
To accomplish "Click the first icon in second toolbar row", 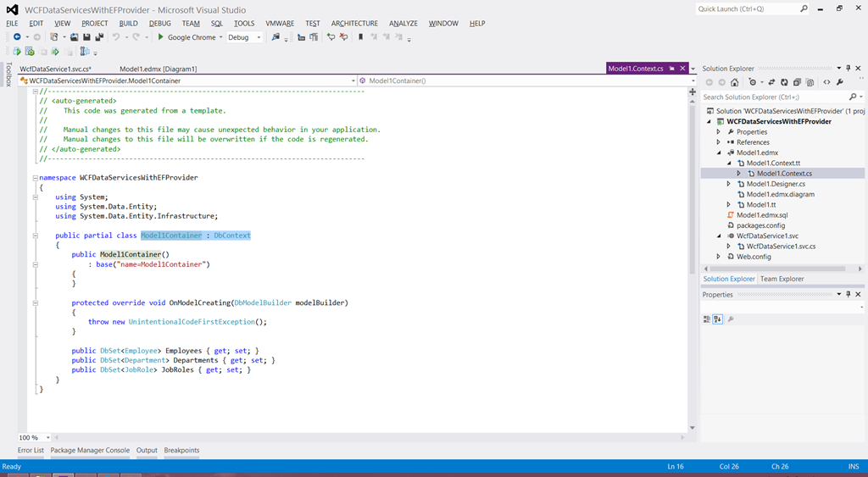I will pos(17,52).
